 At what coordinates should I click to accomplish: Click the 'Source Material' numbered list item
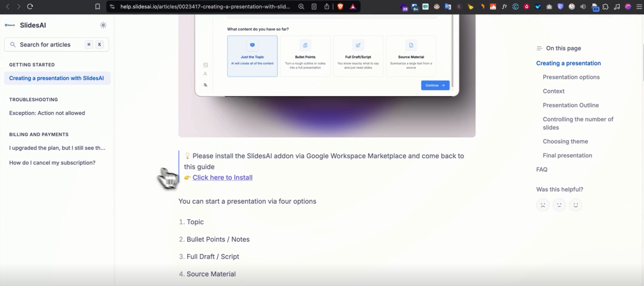click(x=211, y=274)
